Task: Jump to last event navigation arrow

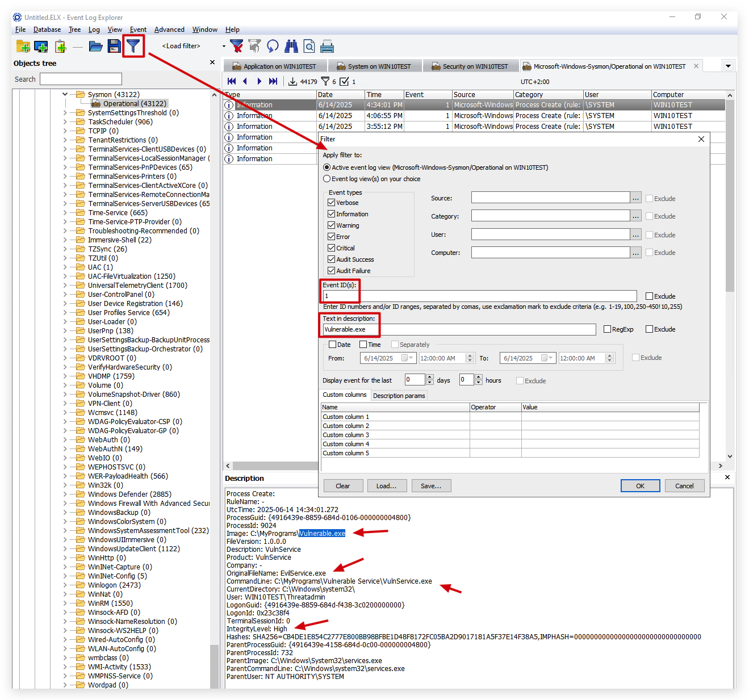Action: point(273,81)
